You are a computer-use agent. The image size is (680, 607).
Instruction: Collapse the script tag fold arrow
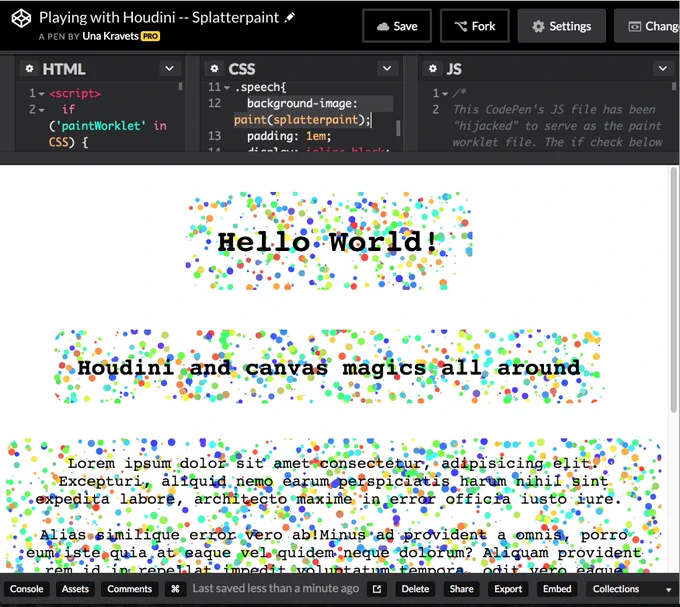pos(42,94)
